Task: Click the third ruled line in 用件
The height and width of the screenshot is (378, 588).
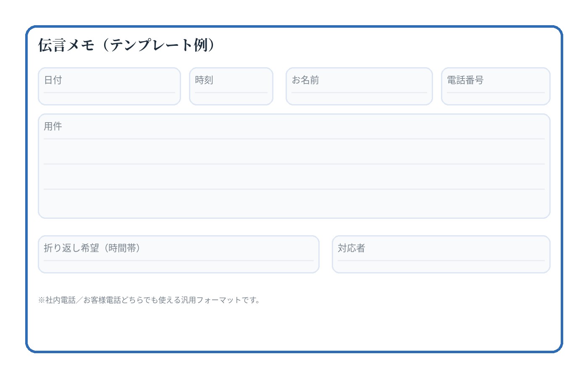Action: (294, 189)
